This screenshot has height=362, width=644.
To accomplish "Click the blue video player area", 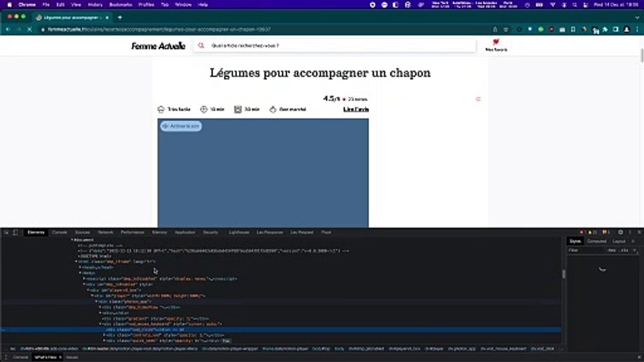I will [x=263, y=173].
